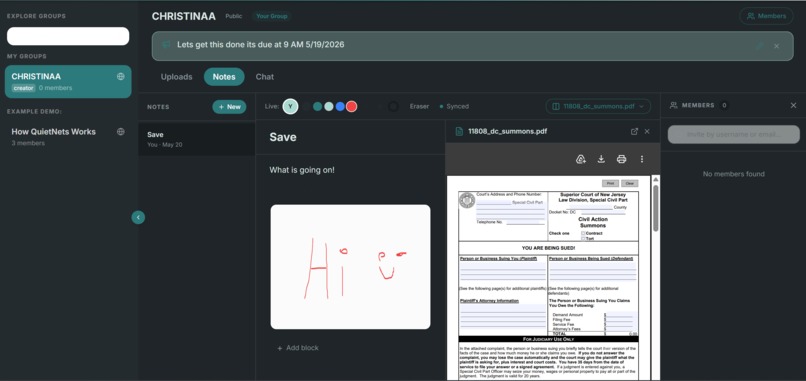The width and height of the screenshot is (806, 381).
Task: Pick the light mint pen color
Action: [328, 106]
